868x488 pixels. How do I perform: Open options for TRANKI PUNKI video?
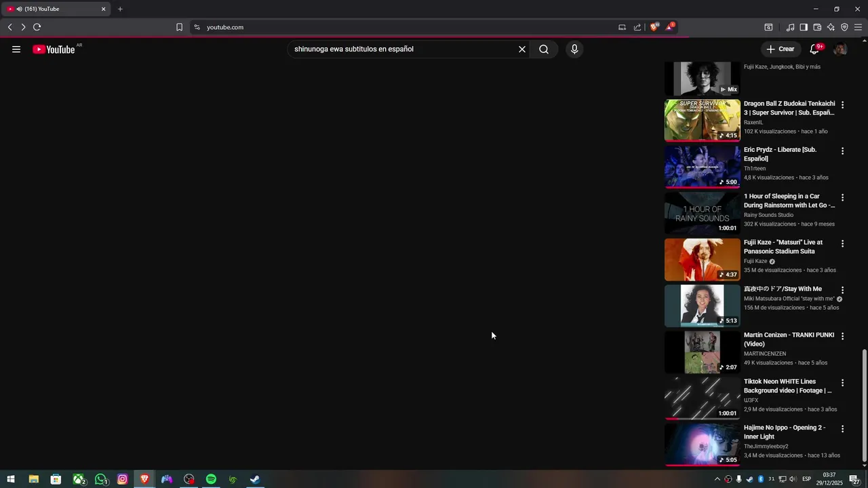(843, 336)
